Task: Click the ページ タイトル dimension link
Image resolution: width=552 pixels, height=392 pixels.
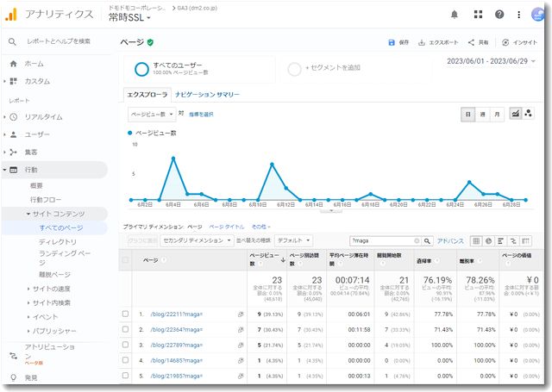Action: [226, 227]
